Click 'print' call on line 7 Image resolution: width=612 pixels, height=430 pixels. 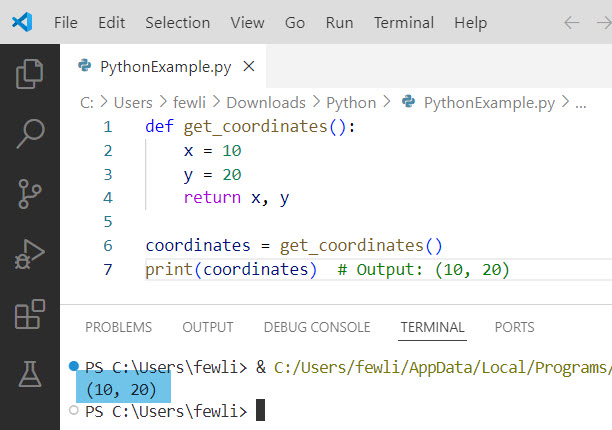point(169,270)
